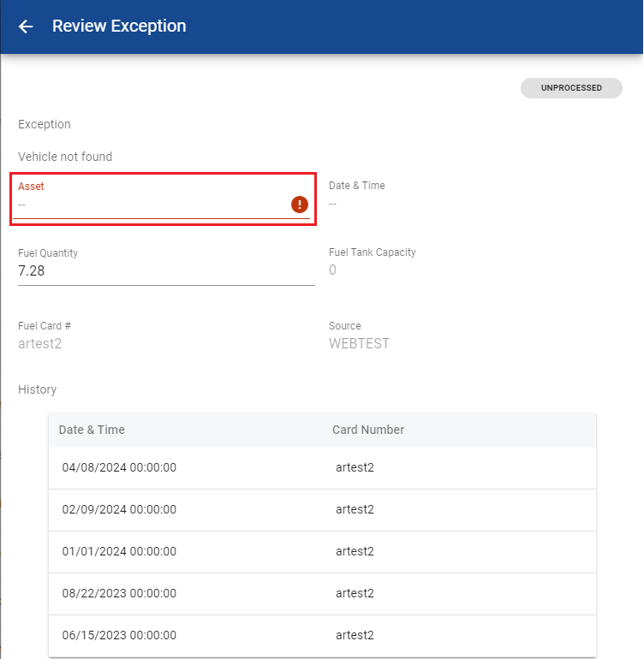
Task: Click the Card Number column header
Action: [368, 430]
